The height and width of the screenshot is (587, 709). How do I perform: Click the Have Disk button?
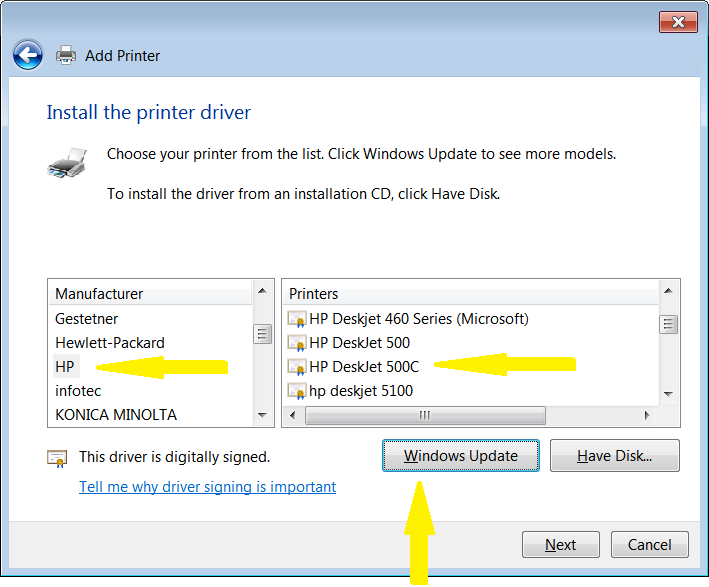614,455
